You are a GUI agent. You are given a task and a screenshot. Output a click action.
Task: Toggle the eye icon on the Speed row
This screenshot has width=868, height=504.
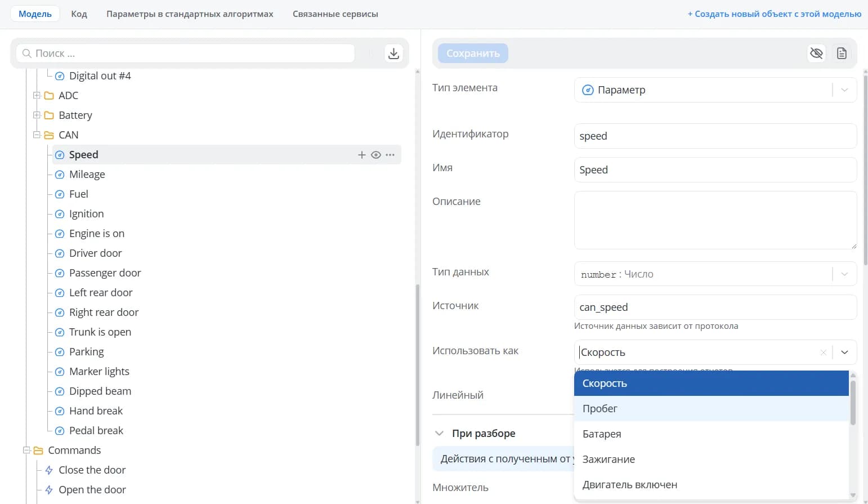point(376,155)
